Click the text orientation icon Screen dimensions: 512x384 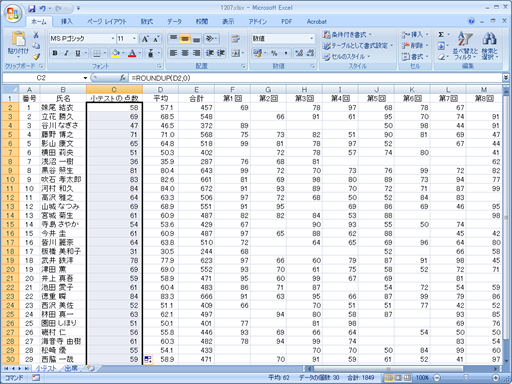[x=210, y=39]
